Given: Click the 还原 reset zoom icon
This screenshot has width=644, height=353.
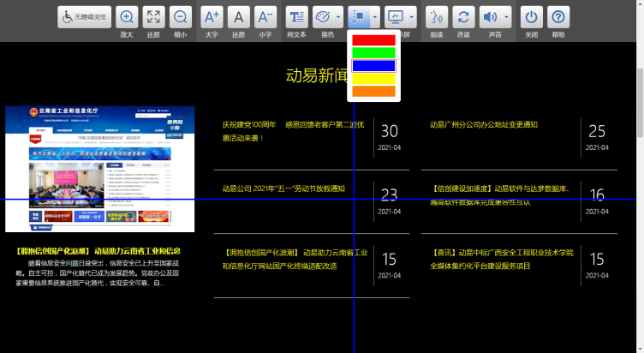Looking at the screenshot, I should click(x=153, y=17).
